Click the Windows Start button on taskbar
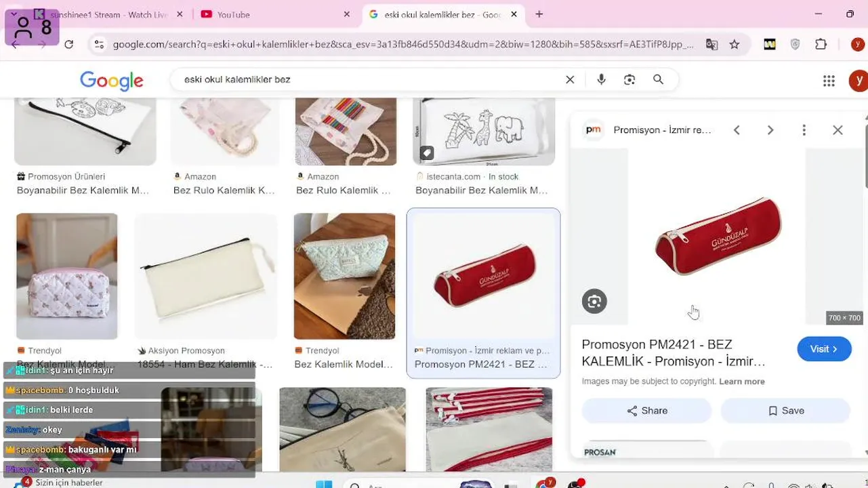This screenshot has width=868, height=488. click(324, 484)
